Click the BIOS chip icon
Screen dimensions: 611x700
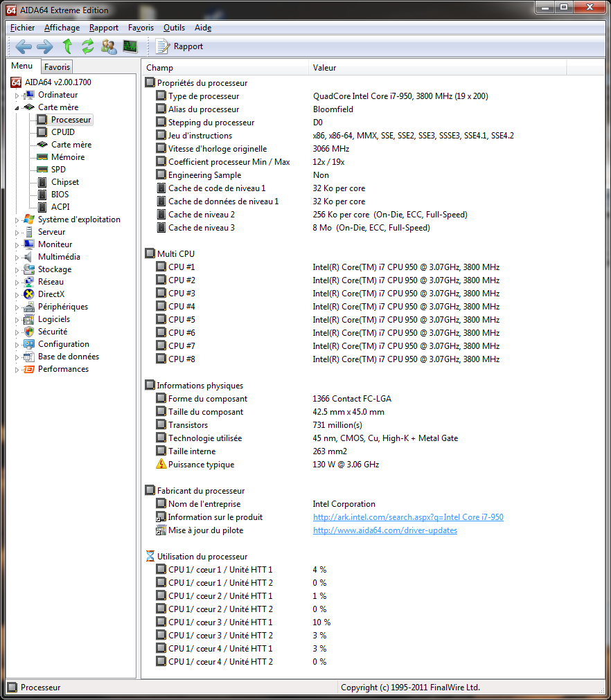pyautogui.click(x=42, y=195)
